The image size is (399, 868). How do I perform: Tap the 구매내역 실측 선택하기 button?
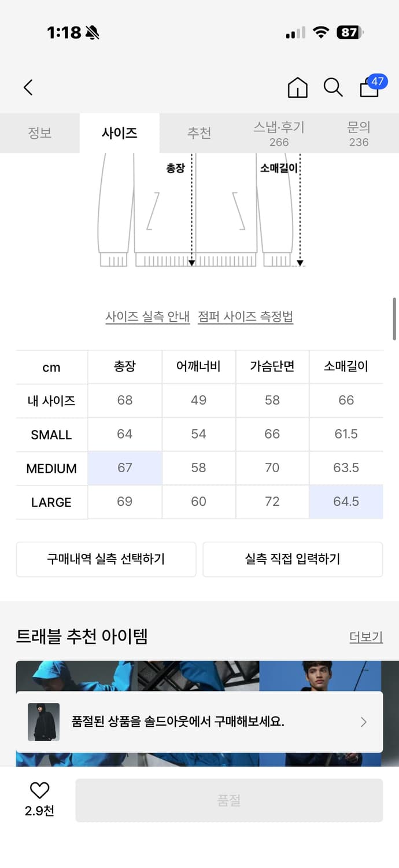coord(106,559)
